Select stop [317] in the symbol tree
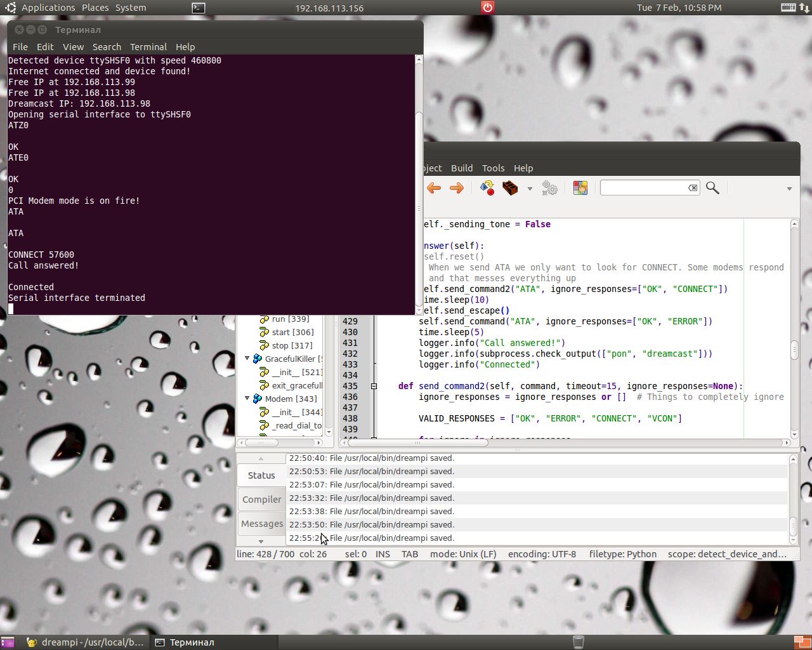812x650 pixels. click(x=292, y=345)
